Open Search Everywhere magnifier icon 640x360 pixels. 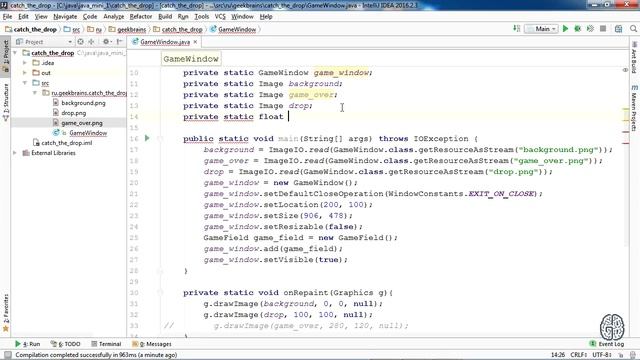coord(633,29)
